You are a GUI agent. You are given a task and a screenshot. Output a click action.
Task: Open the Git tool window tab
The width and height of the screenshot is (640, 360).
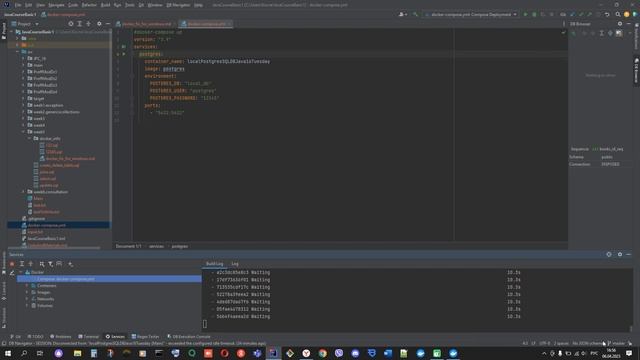coord(16,337)
